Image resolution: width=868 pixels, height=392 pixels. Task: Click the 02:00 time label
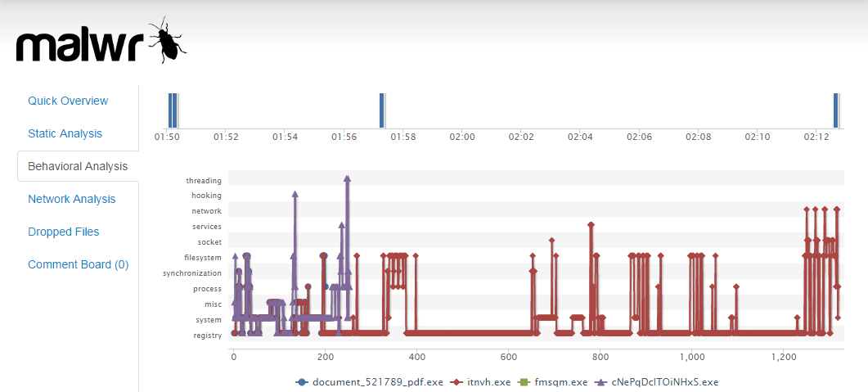click(462, 137)
